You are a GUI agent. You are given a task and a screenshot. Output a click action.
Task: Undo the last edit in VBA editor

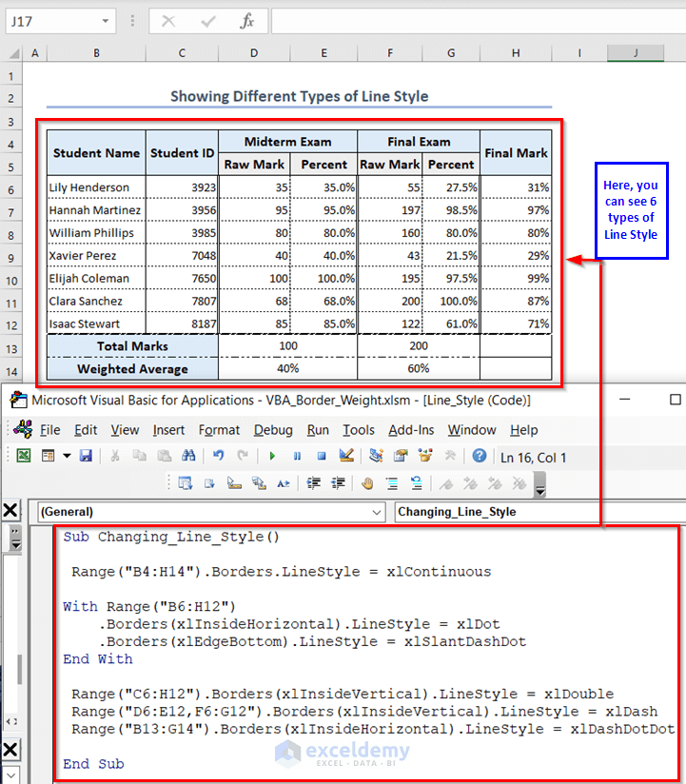pyautogui.click(x=218, y=456)
